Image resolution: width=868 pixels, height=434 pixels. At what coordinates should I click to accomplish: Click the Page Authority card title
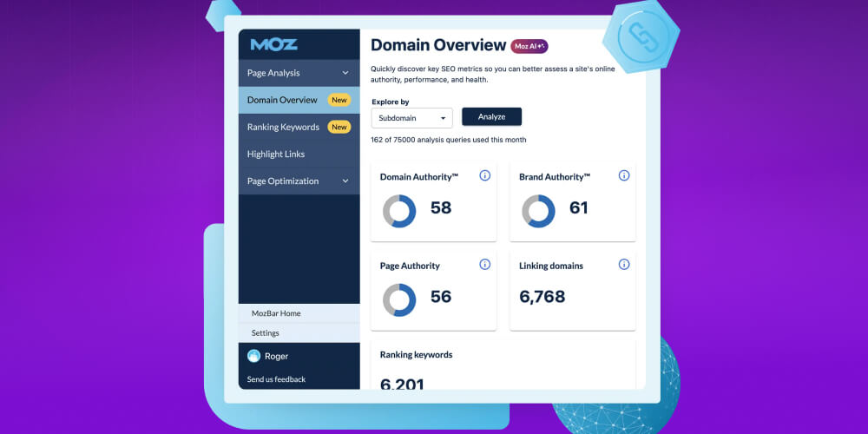coord(410,266)
